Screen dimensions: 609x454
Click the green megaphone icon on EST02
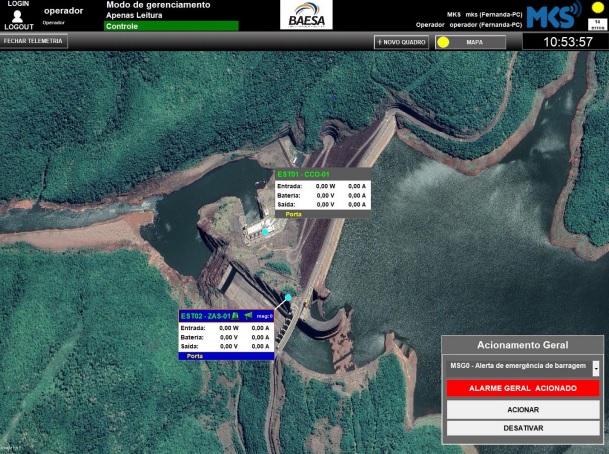pos(248,316)
